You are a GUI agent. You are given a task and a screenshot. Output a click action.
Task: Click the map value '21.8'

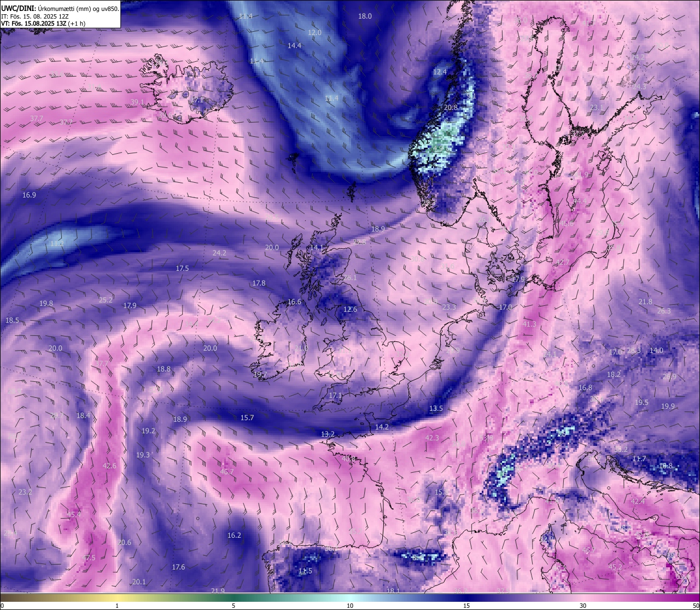click(645, 302)
